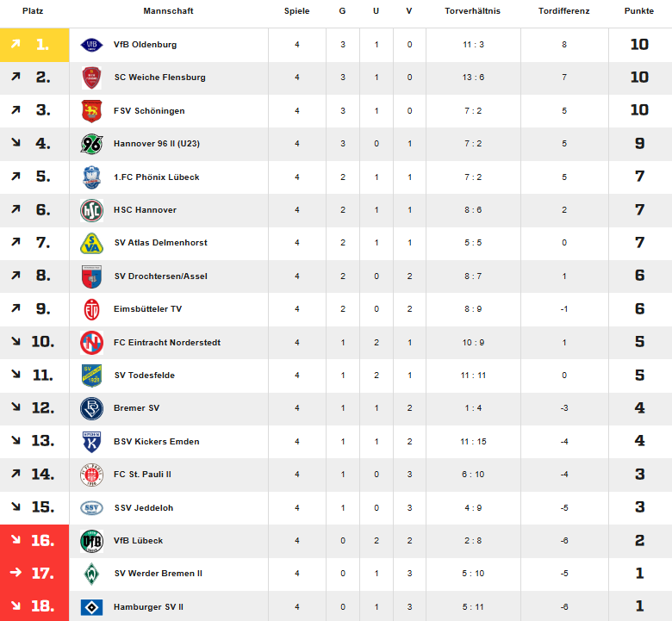Click the Hannover 96 II logo
This screenshot has height=621, width=672.
click(x=91, y=144)
